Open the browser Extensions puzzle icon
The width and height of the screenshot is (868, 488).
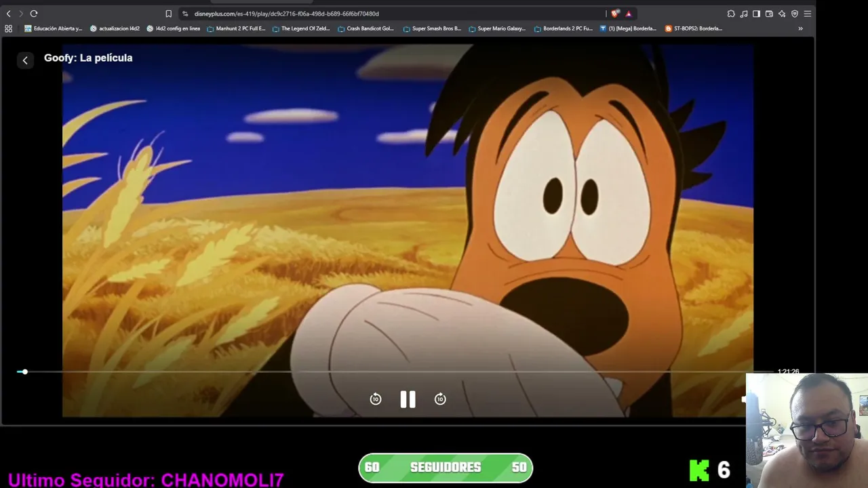coord(731,14)
